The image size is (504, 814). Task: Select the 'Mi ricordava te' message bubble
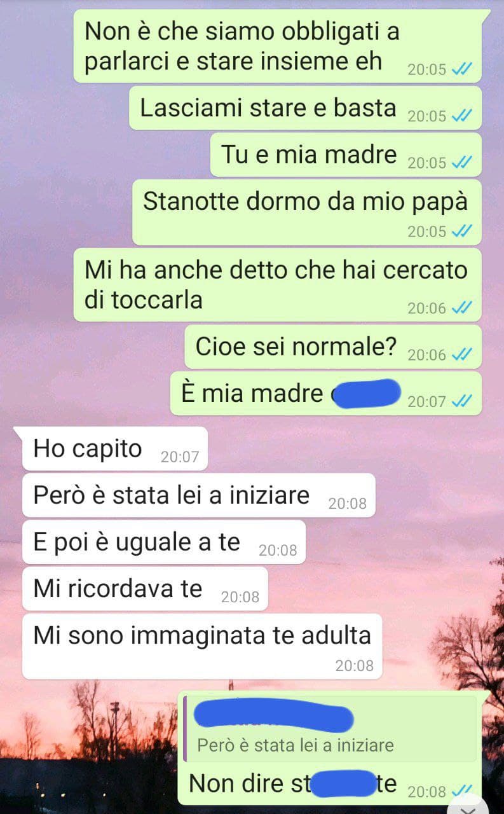[x=145, y=589]
